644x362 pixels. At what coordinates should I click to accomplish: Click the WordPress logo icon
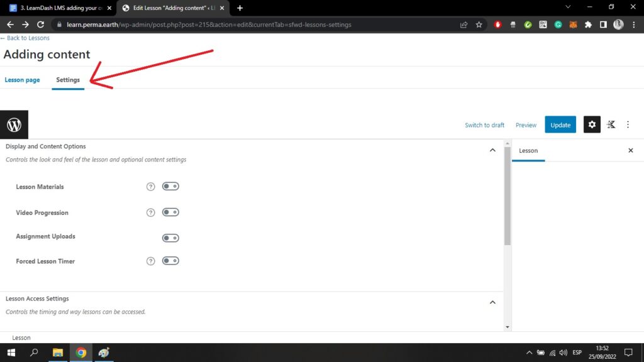pyautogui.click(x=14, y=124)
